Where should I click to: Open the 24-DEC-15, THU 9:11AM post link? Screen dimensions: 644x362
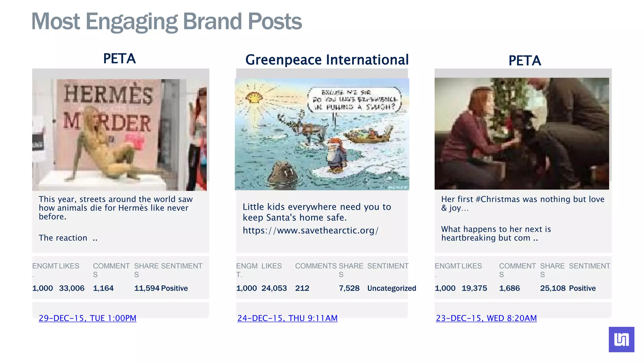[x=287, y=318]
